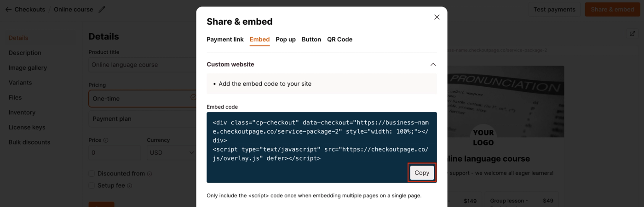644x207 pixels.
Task: Click the Online course breadcrumb title
Action: click(73, 9)
